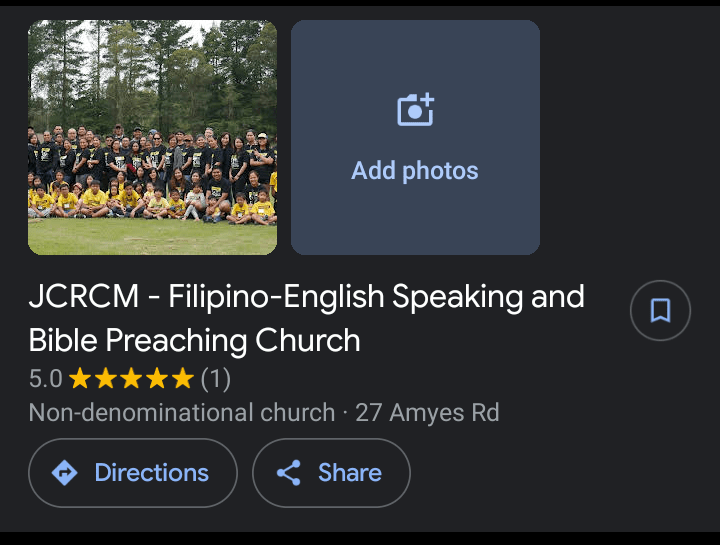Click the Share icon

[289, 473]
